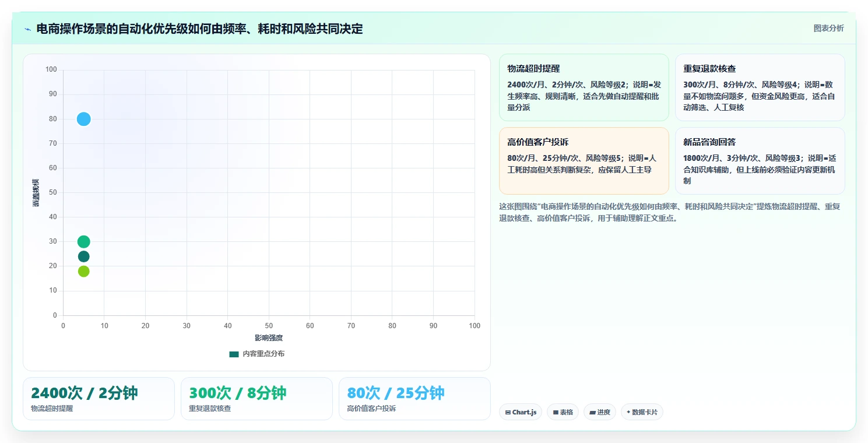Click the 影响强度 x-axis title
868x443 pixels.
coord(269,338)
